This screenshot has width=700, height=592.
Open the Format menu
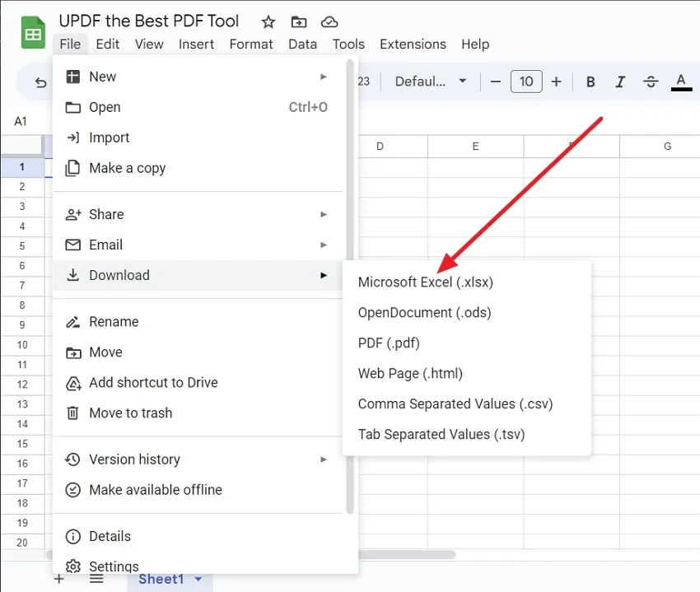coord(251,44)
